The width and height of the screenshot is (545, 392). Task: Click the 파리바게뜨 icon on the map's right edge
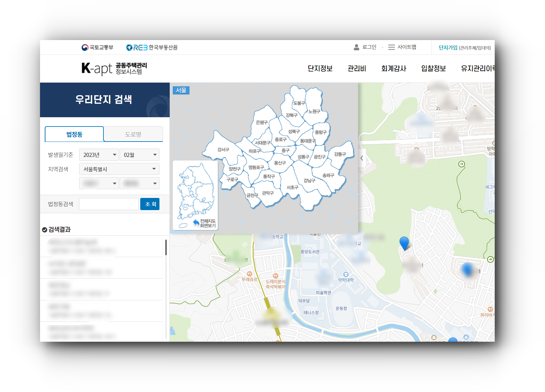tap(490, 309)
